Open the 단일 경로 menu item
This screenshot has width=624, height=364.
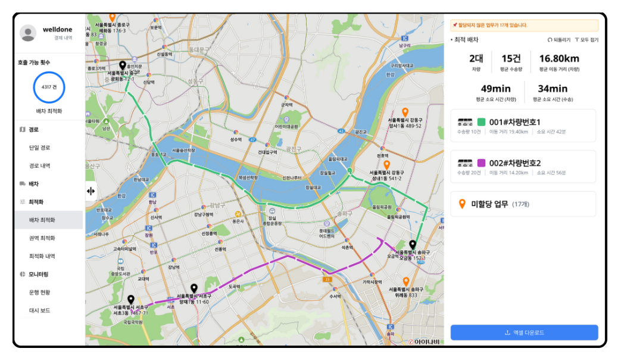click(x=40, y=148)
